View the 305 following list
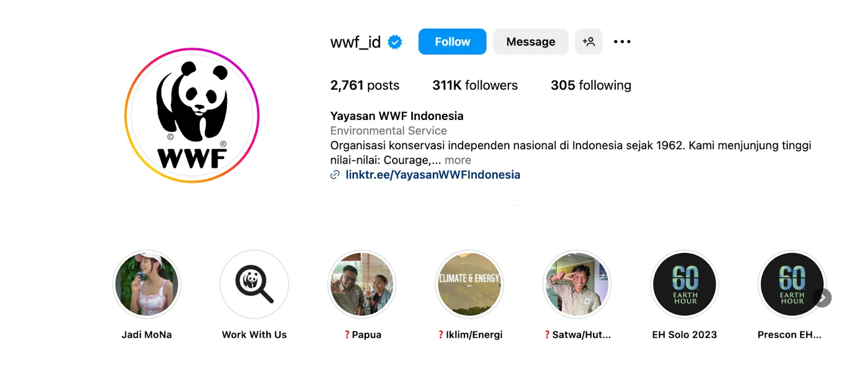 (x=591, y=85)
